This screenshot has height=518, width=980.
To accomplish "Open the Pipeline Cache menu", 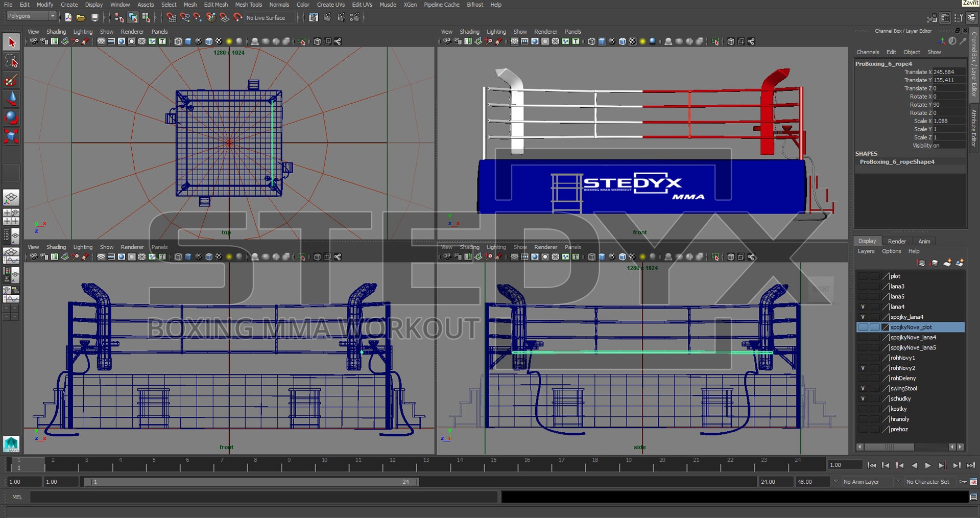I will pos(442,5).
